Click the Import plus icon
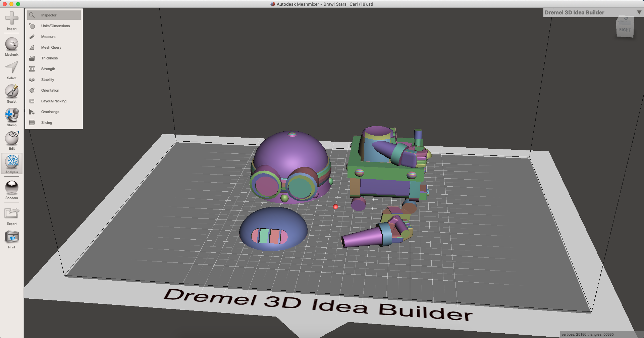The width and height of the screenshot is (644, 338). pos(12,18)
